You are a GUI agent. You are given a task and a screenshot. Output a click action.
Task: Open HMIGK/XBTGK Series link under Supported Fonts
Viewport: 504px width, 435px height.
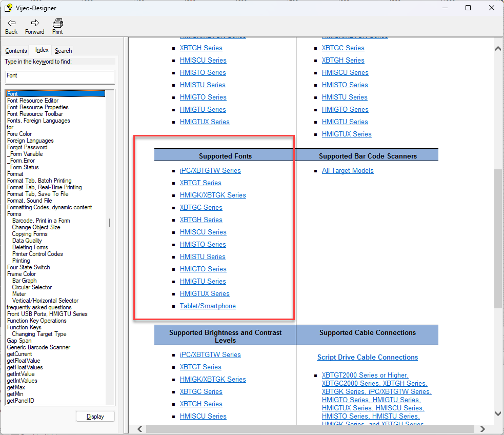pos(213,195)
